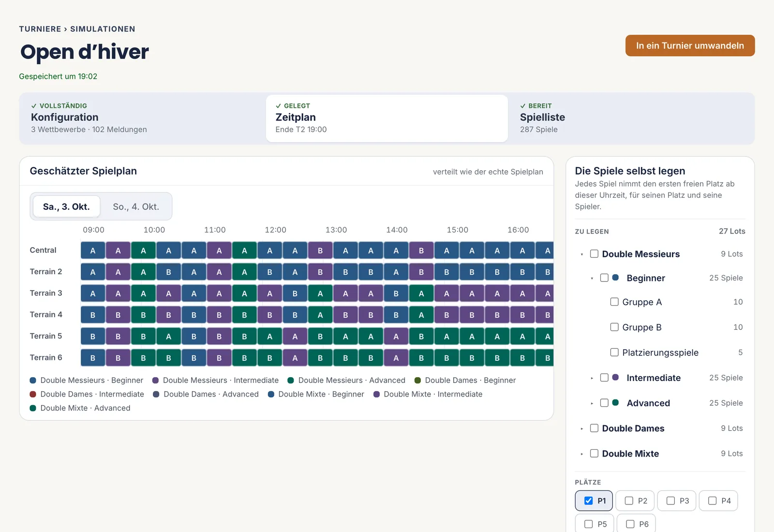Click the Double Dames Intermediate legend dot
The width and height of the screenshot is (774, 532).
[x=33, y=394]
